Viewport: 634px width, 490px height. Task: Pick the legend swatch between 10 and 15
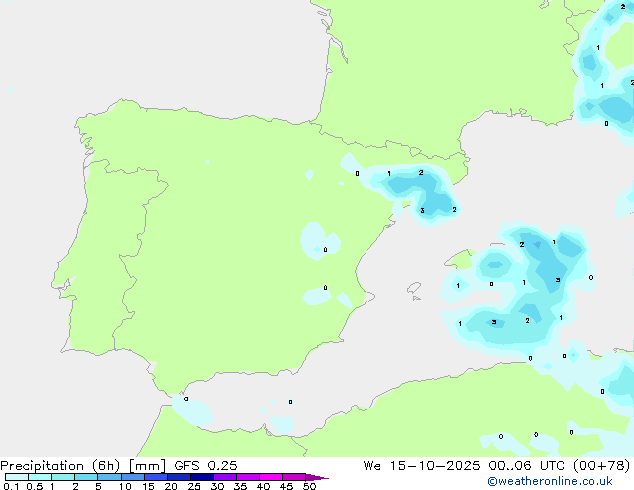[x=133, y=477]
